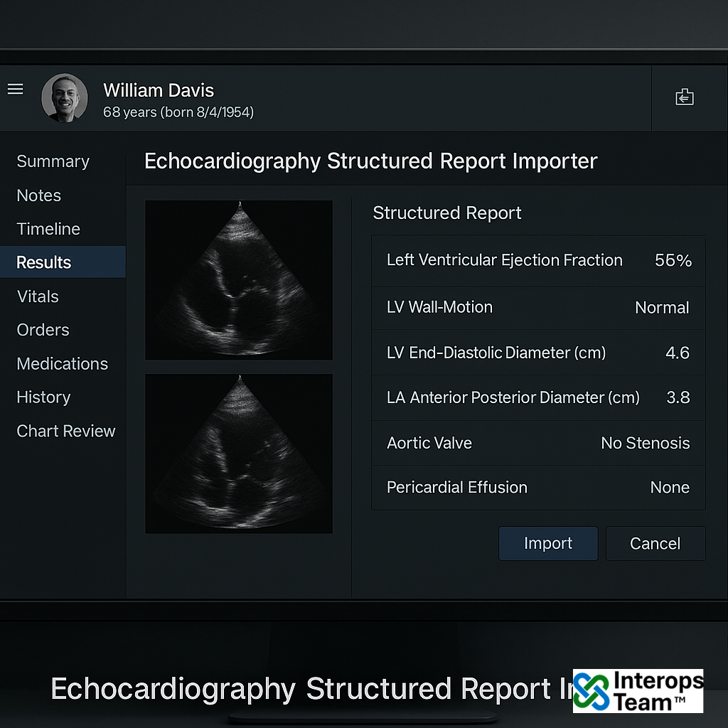Open the bottom echocardiogram image
The image size is (728, 728).
[239, 454]
